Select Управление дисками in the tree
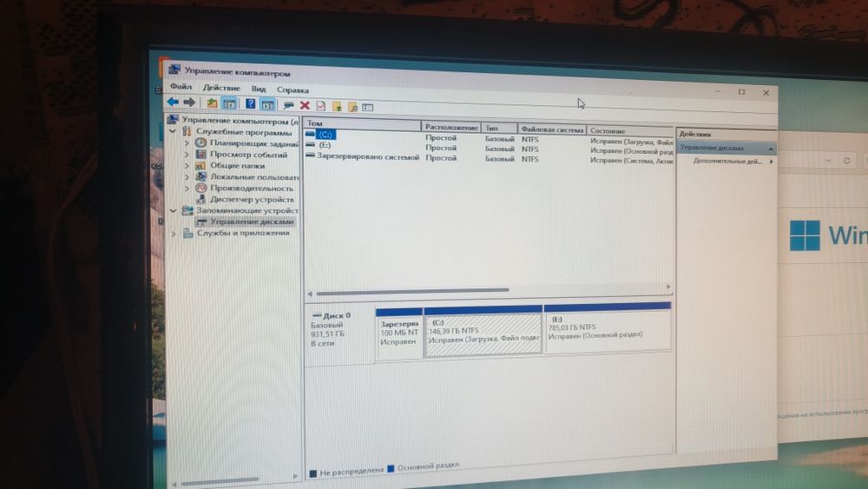Screen dimensions: 868x489 click(x=252, y=221)
